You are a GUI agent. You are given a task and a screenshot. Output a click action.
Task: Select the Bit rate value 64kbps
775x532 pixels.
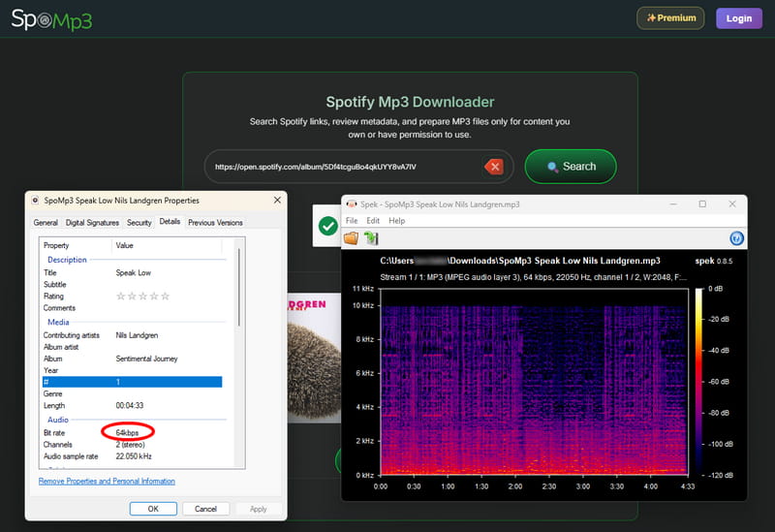click(127, 432)
